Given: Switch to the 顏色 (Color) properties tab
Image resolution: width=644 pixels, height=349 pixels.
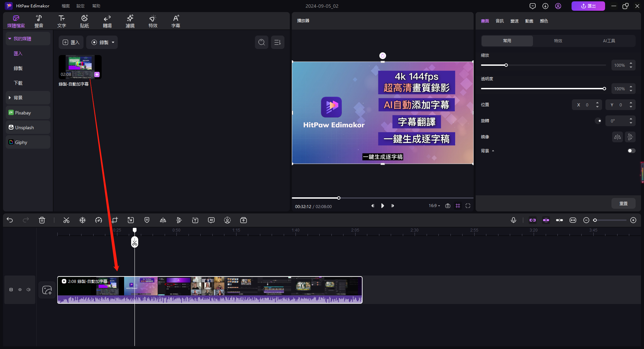Looking at the screenshot, I should (544, 21).
